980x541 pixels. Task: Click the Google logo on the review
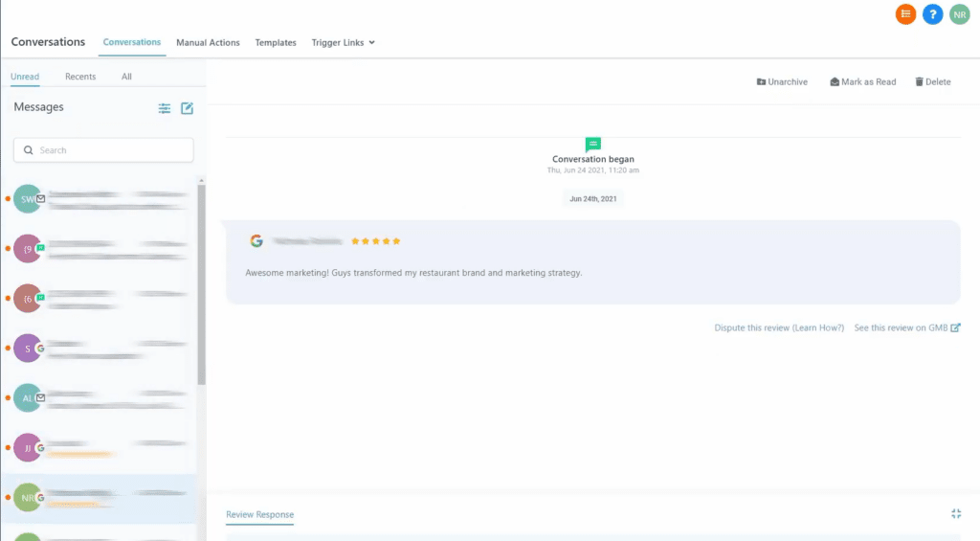[x=256, y=240]
